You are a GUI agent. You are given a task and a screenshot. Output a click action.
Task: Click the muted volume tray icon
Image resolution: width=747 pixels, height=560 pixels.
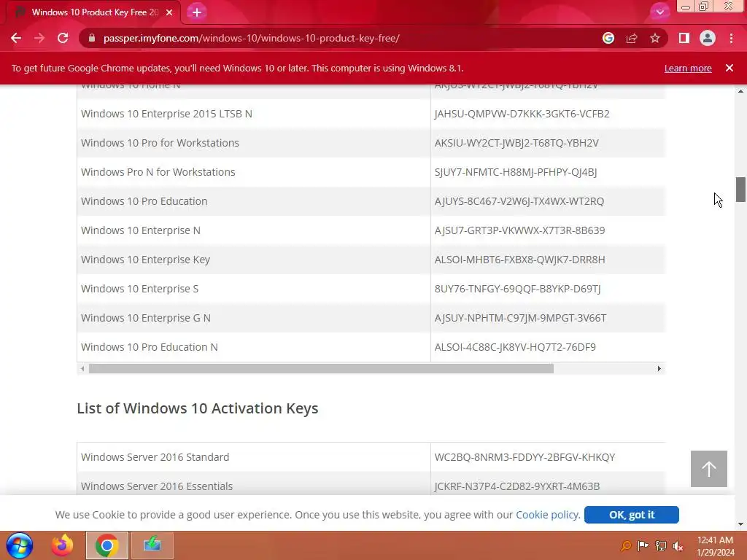coord(678,545)
